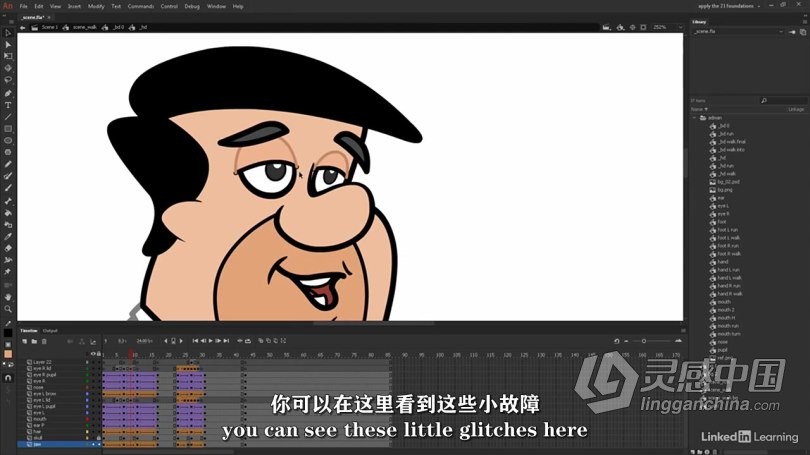Select the jaw layer row
The width and height of the screenshot is (810, 455).
click(x=59, y=444)
